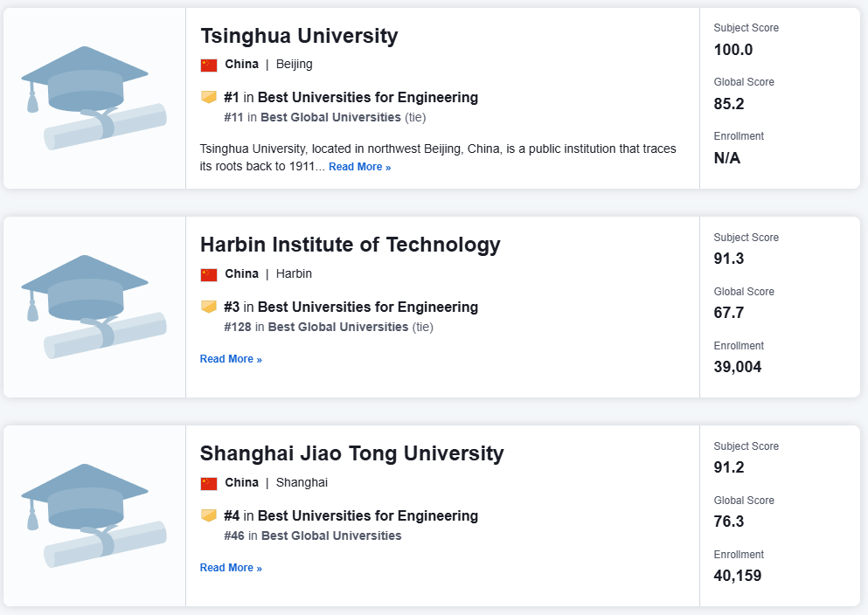Open Tsinghua's Best Universities for Engineering link

point(368,98)
